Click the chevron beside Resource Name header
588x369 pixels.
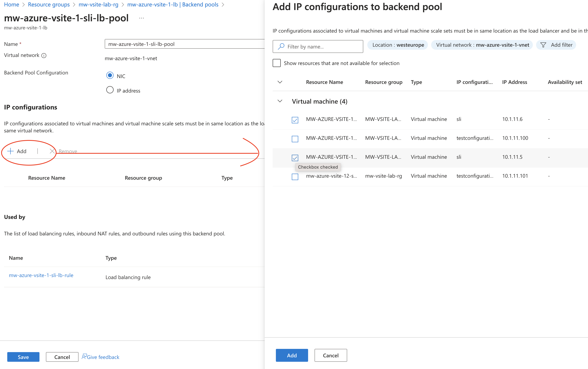280,82
